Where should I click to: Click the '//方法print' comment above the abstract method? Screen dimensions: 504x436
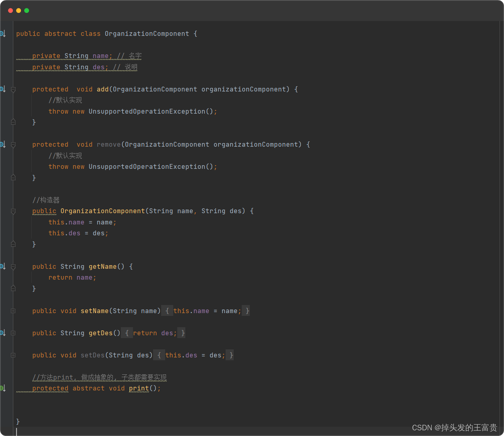click(100, 377)
